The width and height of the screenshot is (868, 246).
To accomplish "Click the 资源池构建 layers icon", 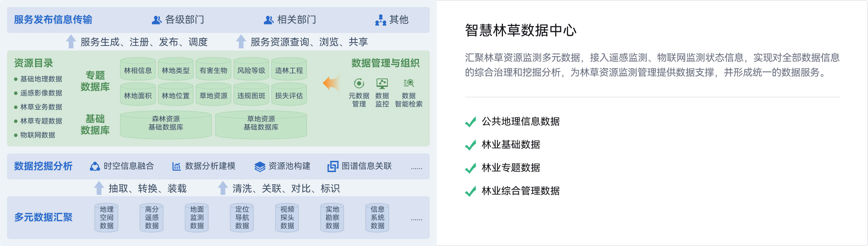I will [260, 166].
